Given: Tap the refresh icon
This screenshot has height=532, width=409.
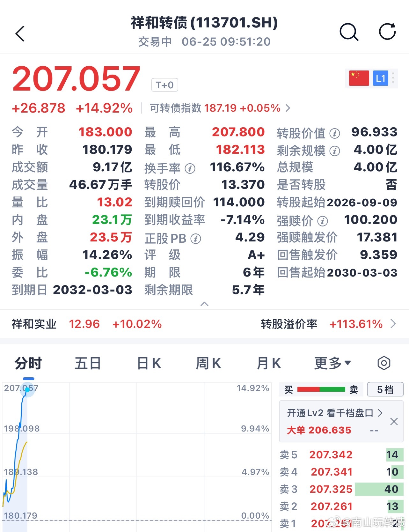Looking at the screenshot, I should click(x=387, y=32).
